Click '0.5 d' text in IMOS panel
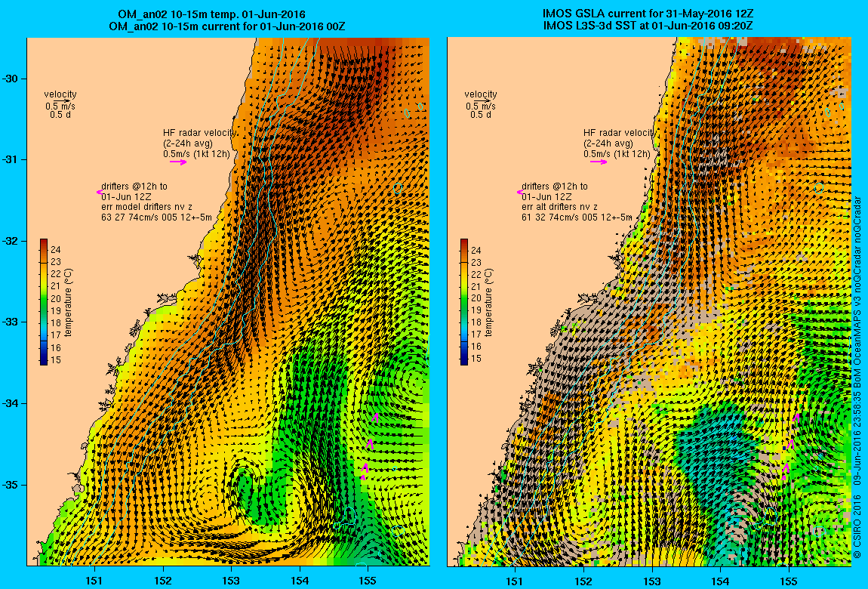Screen dimensions: 868x589 (481, 115)
